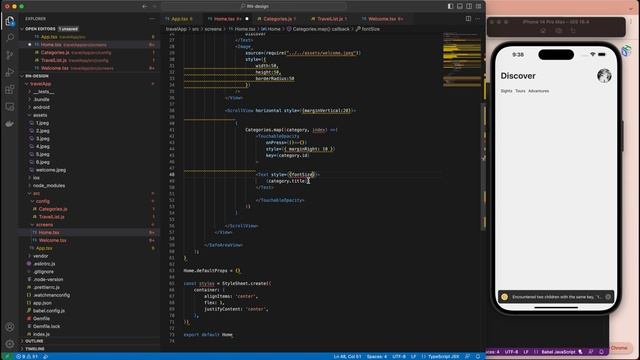This screenshot has width=640, height=360.
Task: Open the Search view in activity bar
Action: pyautogui.click(x=10, y=38)
